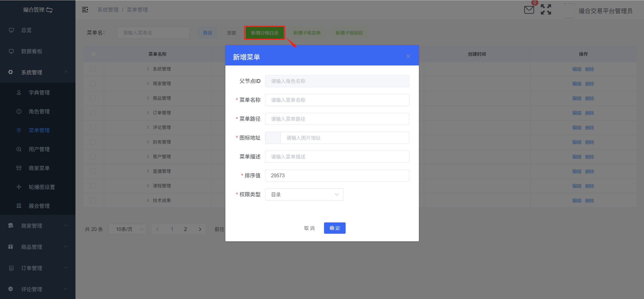
Task: Click the 取消 cancel button
Action: [x=309, y=228]
